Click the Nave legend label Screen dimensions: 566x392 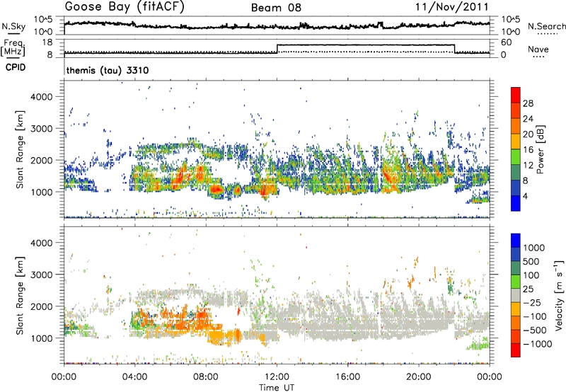538,49
